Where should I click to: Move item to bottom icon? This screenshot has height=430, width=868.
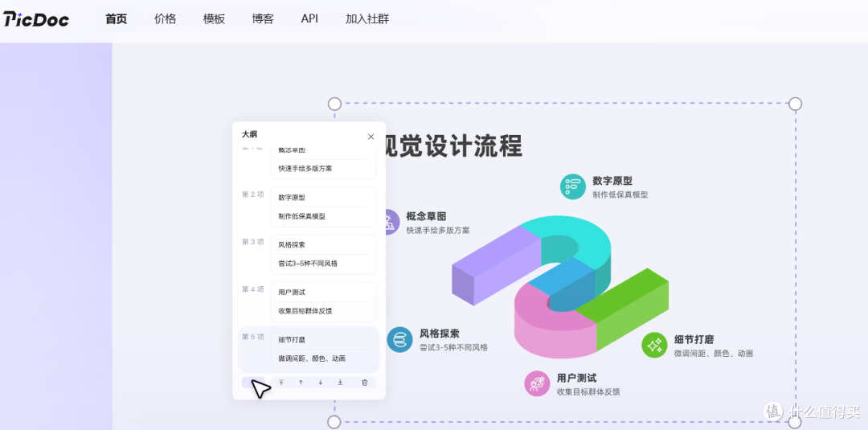click(x=341, y=383)
